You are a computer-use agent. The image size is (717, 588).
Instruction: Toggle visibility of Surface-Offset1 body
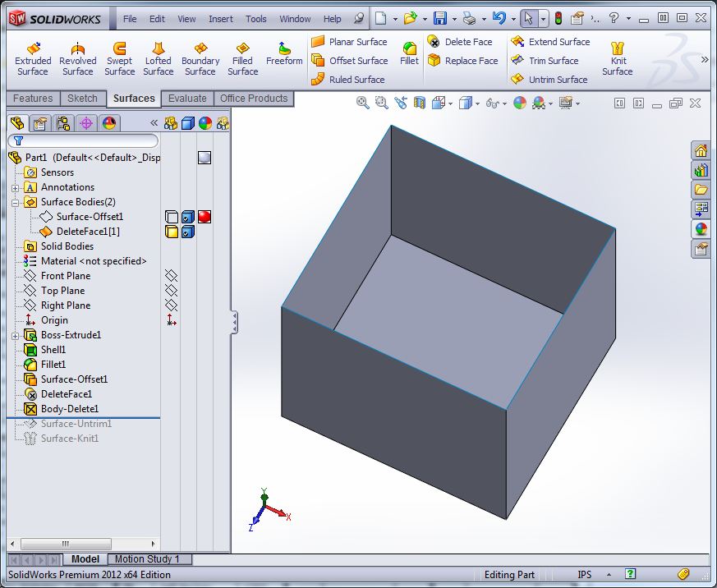click(172, 217)
